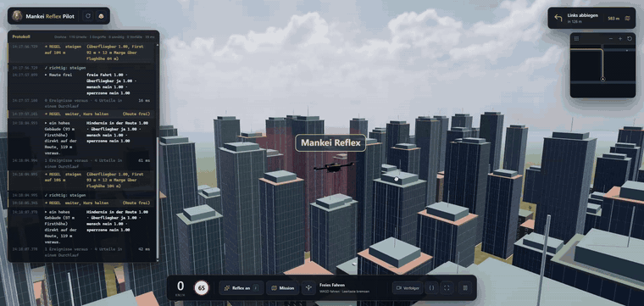Click the drone position marker on minimap
Viewport: 644px width, 306px height.
pyautogui.click(x=602, y=79)
